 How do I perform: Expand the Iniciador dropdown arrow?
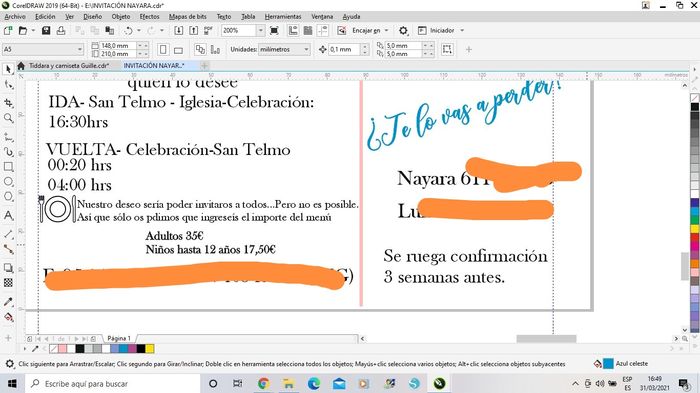(462, 30)
